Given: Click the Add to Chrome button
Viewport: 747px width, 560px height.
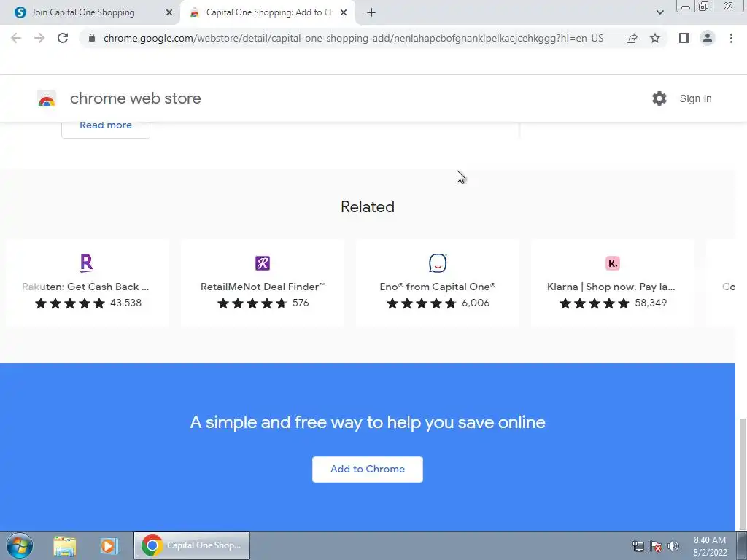Looking at the screenshot, I should pyautogui.click(x=368, y=469).
